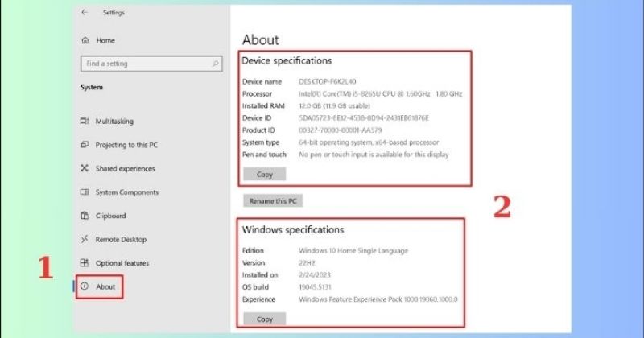Click the Optional features icon

pyautogui.click(x=85, y=263)
